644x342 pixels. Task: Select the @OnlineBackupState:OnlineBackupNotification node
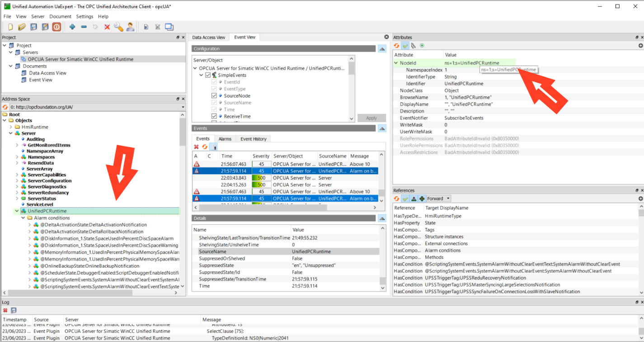point(90,266)
